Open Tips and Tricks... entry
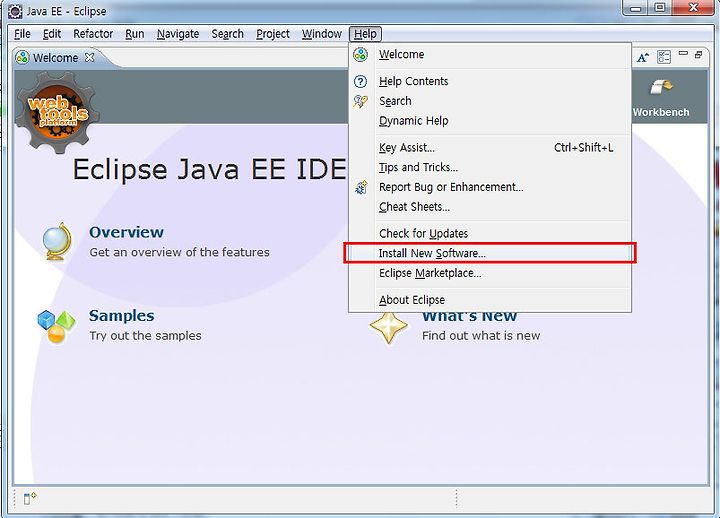The height and width of the screenshot is (518, 720). pos(490,168)
